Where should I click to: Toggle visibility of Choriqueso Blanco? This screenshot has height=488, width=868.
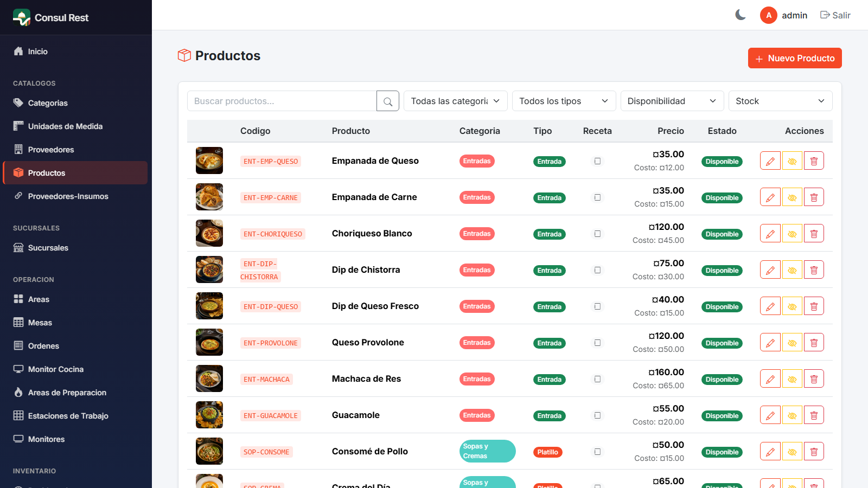pyautogui.click(x=792, y=234)
